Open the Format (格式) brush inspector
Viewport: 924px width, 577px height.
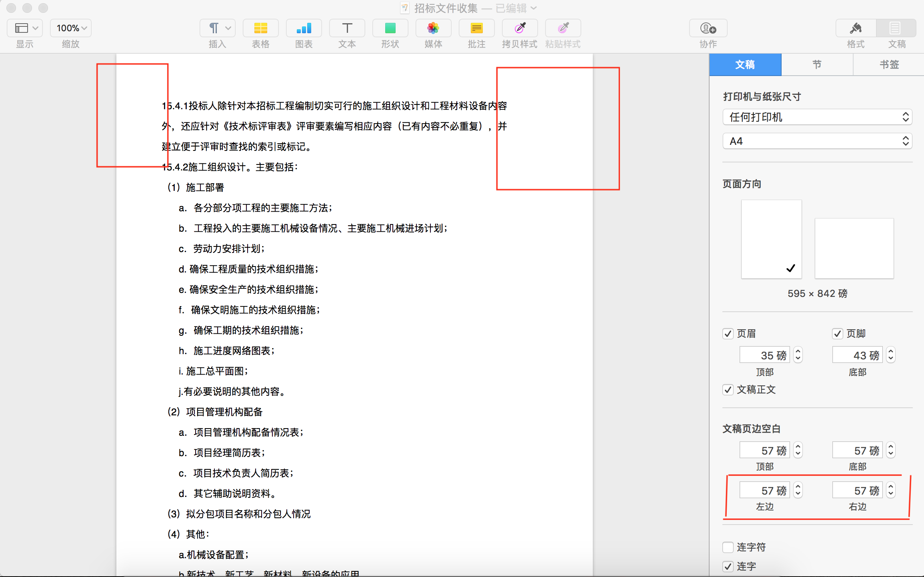click(856, 28)
